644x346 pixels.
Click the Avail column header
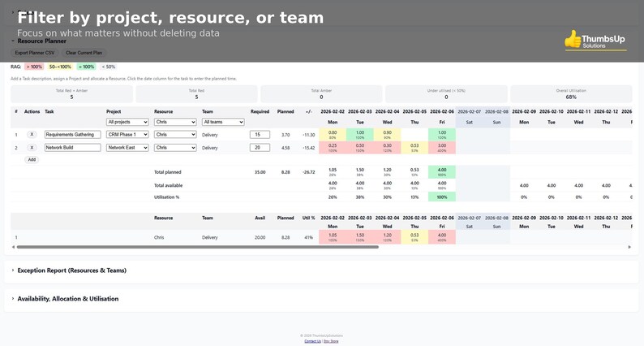tap(260, 218)
